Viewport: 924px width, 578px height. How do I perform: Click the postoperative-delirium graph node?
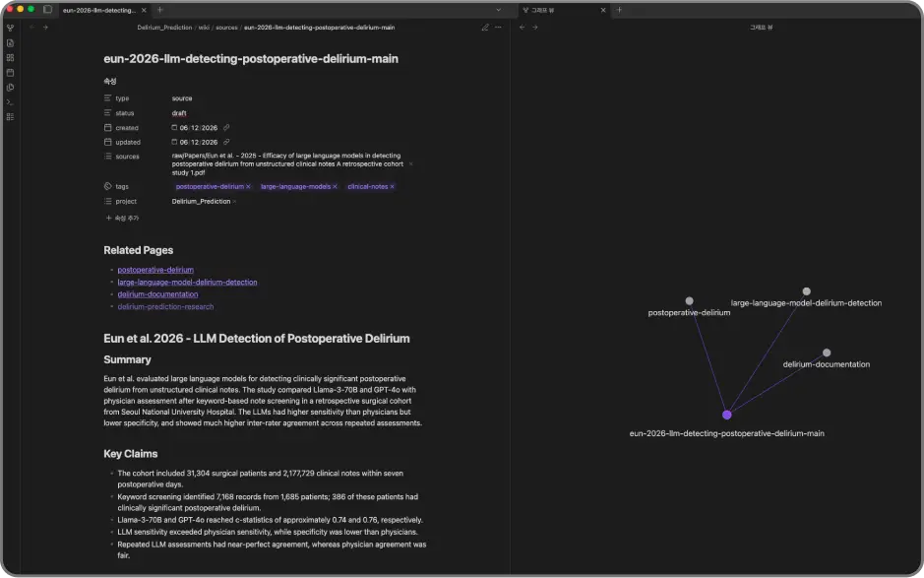click(x=689, y=300)
